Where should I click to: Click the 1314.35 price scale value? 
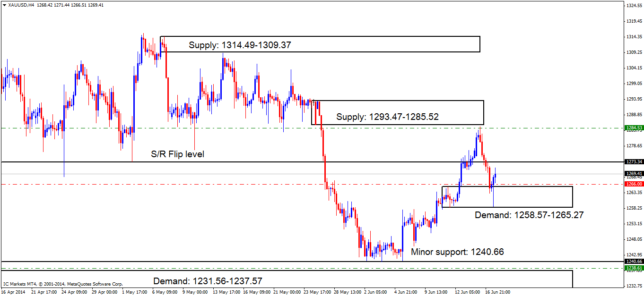click(x=634, y=37)
